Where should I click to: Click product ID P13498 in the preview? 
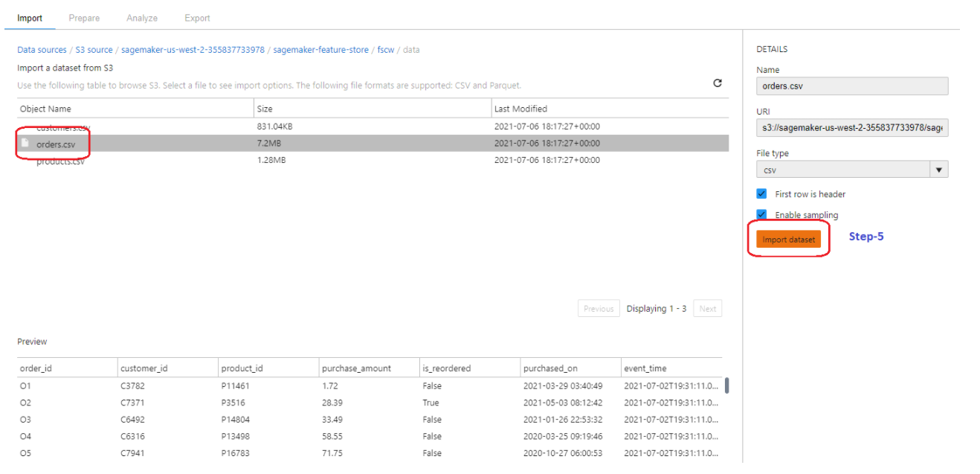coord(236,436)
